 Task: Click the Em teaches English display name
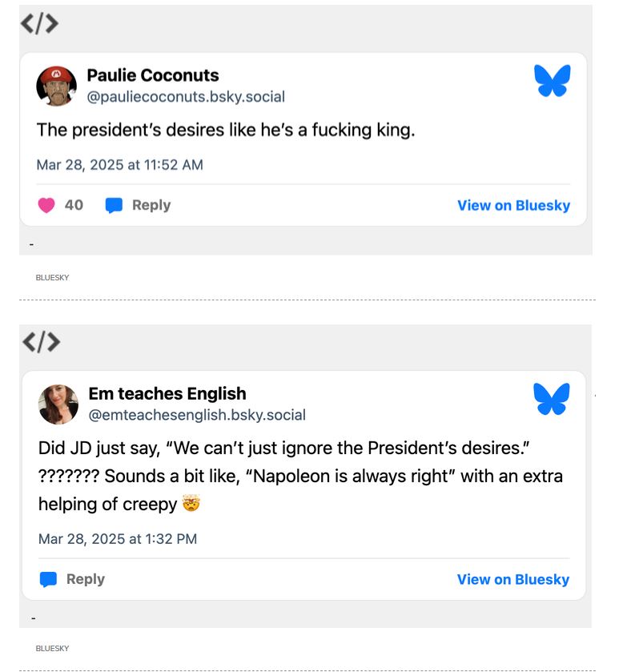167,393
